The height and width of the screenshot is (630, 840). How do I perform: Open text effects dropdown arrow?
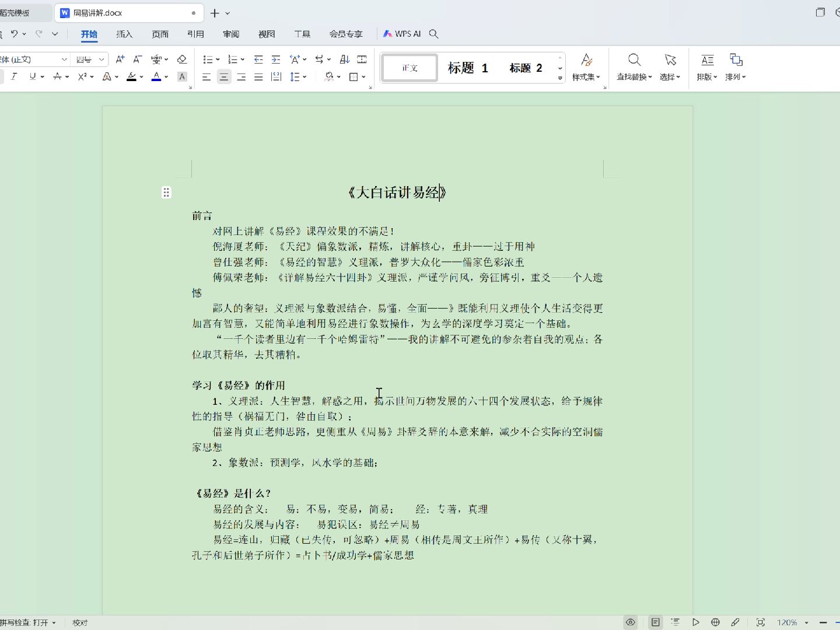pyautogui.click(x=117, y=77)
